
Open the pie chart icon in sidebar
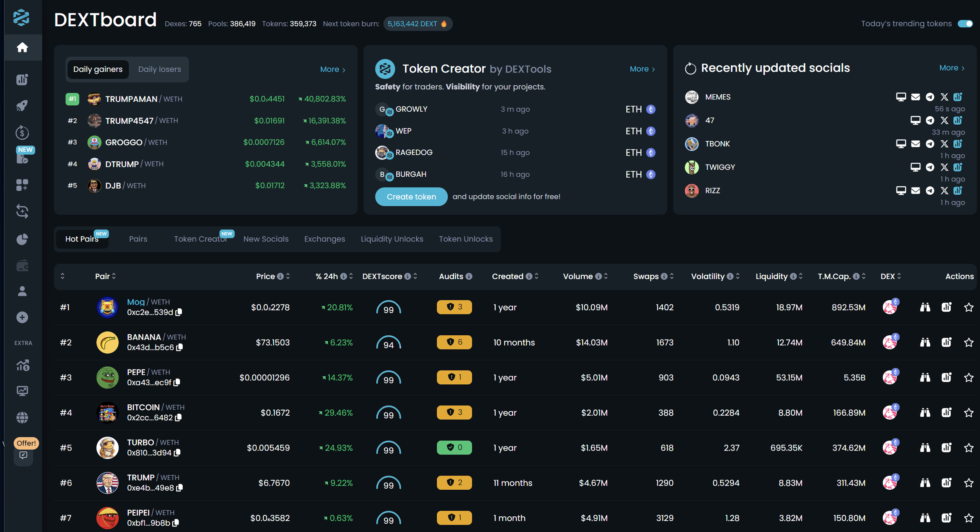coord(22,239)
